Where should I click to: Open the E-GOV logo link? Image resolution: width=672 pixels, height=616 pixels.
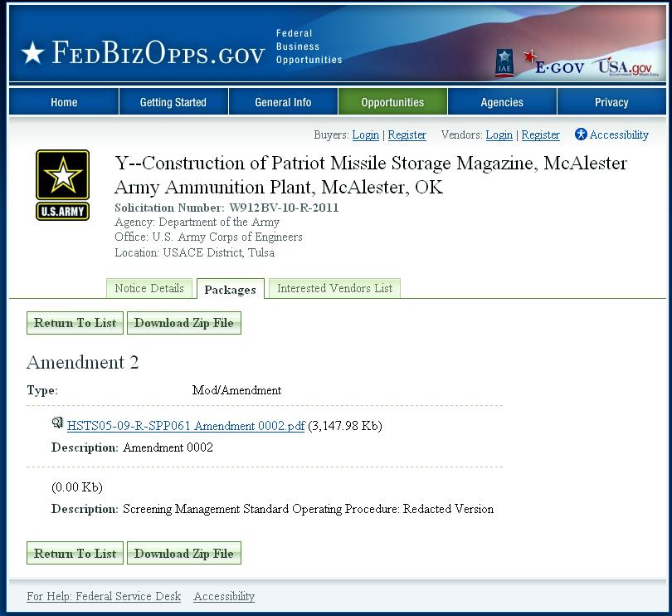[554, 65]
